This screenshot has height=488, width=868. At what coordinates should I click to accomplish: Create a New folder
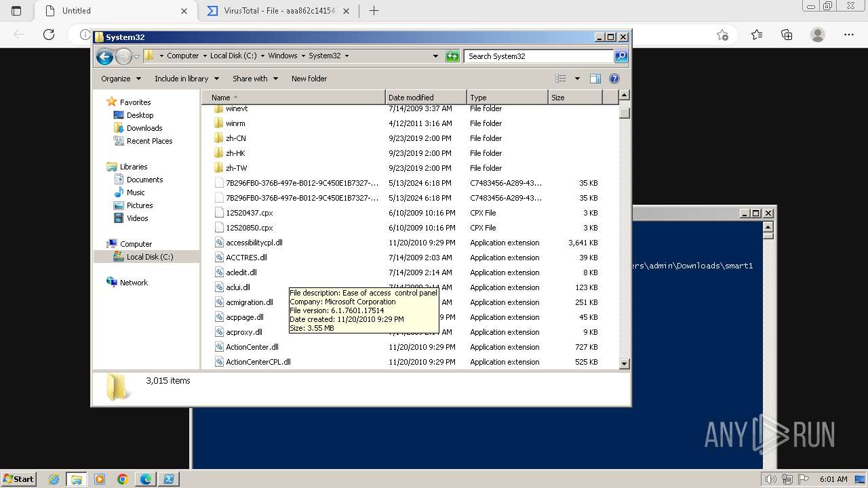[x=309, y=79]
